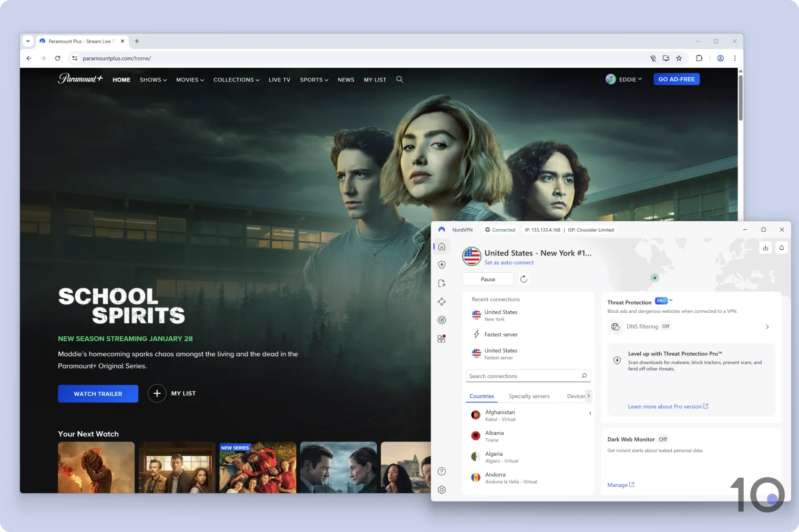Click Set as auto-connect for New York server
The image size is (799, 532).
509,262
